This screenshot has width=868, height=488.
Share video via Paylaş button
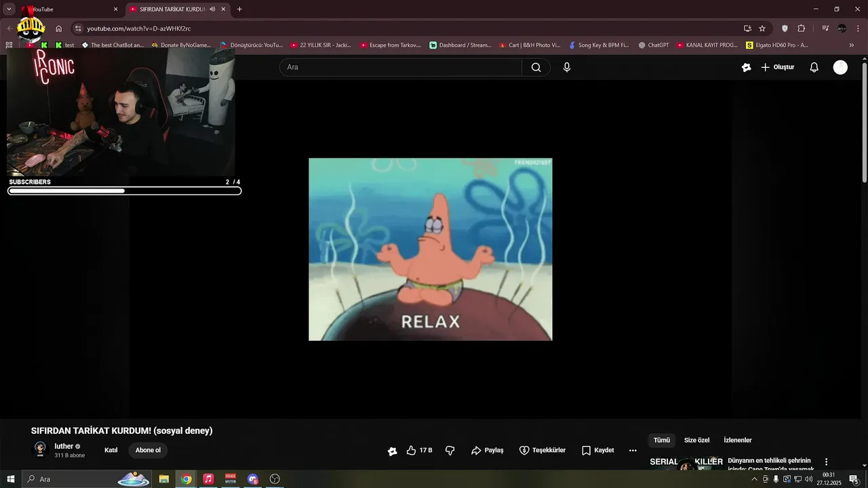[x=487, y=450]
